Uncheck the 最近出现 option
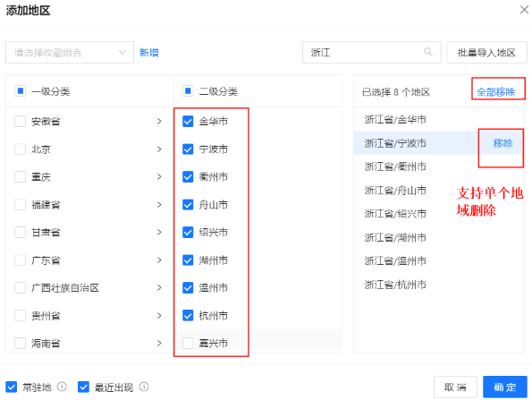Image resolution: width=532 pixels, height=400 pixels. (83, 387)
